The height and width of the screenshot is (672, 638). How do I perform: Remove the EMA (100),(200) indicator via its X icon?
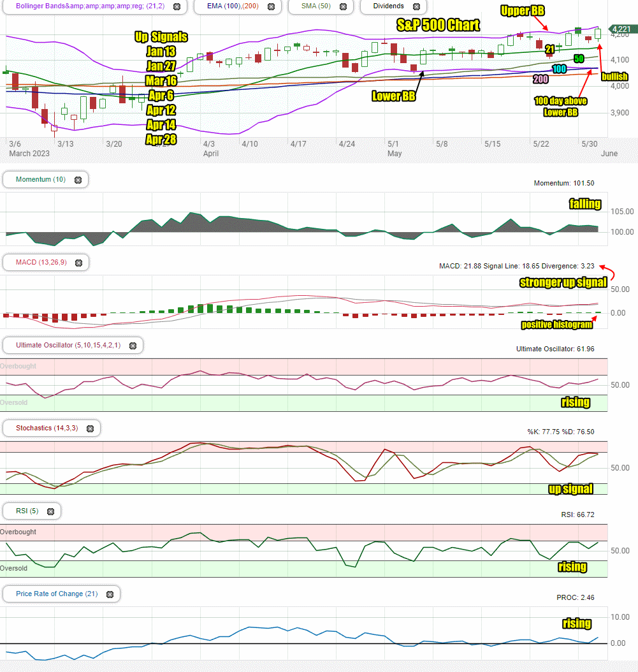(x=272, y=6)
